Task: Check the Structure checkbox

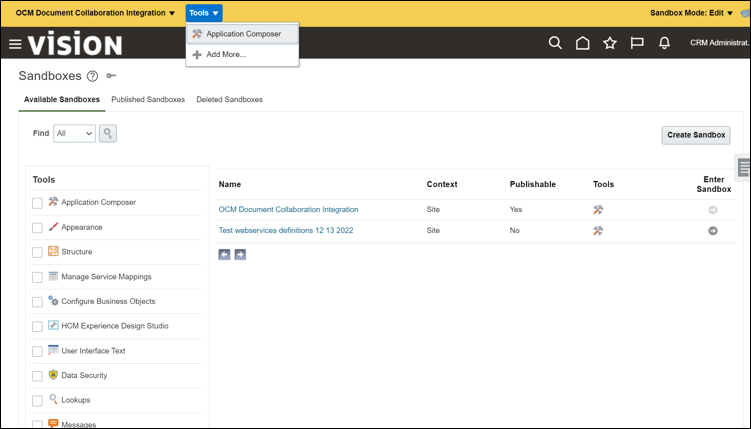Action: (x=37, y=252)
